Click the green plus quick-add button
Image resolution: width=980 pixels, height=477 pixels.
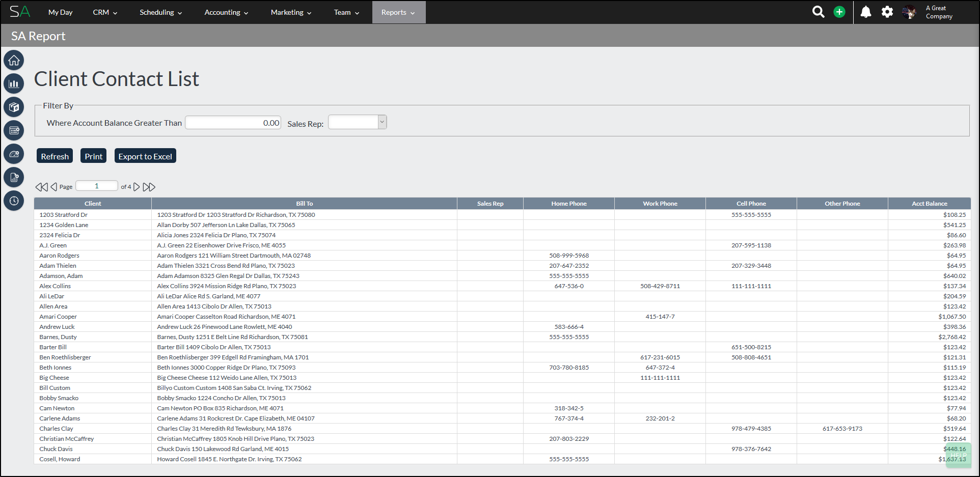[839, 12]
